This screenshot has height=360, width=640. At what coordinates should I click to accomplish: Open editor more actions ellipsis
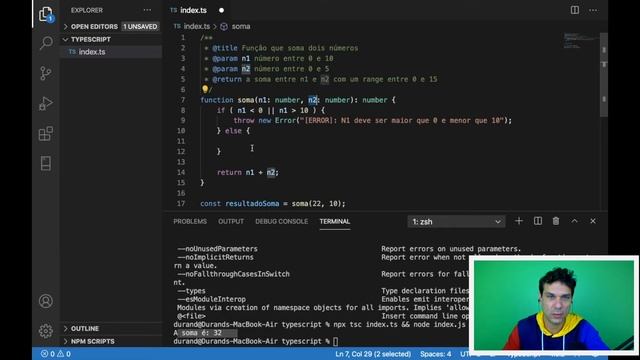click(x=593, y=10)
